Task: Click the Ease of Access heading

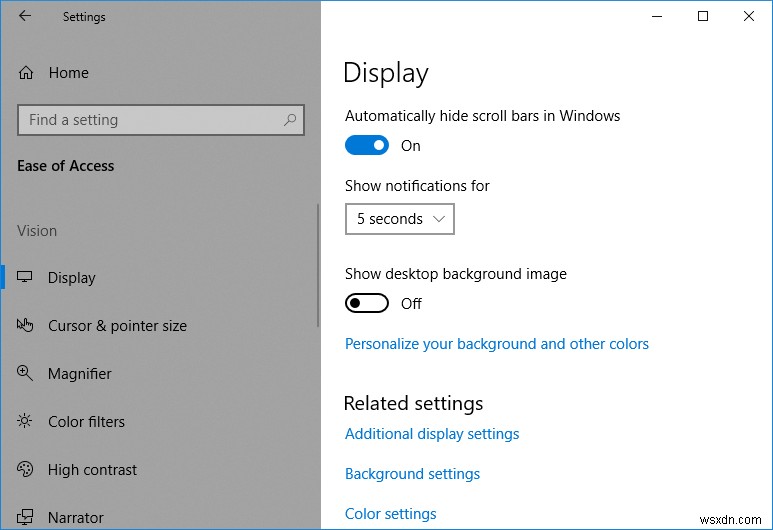Action: 66,166
